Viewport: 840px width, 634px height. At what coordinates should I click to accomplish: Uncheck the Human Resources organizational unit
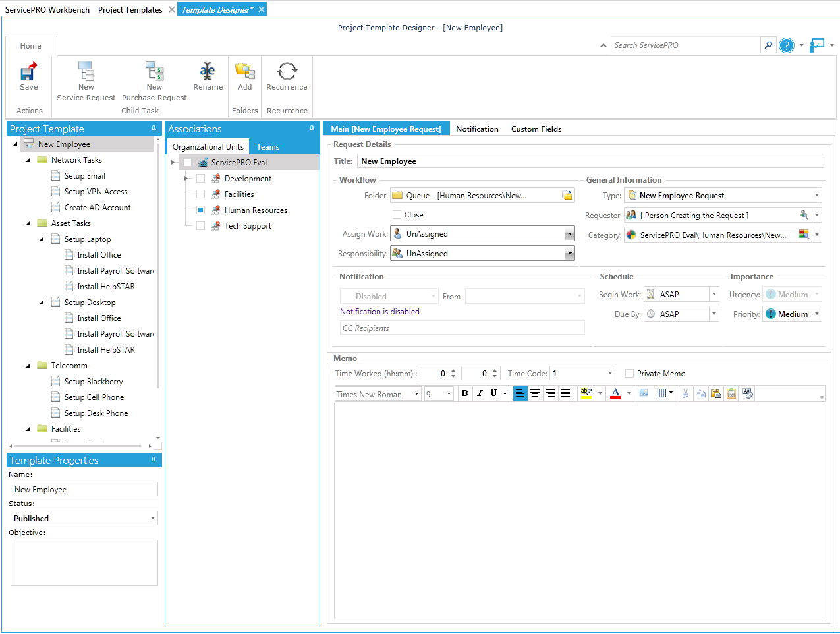point(200,210)
